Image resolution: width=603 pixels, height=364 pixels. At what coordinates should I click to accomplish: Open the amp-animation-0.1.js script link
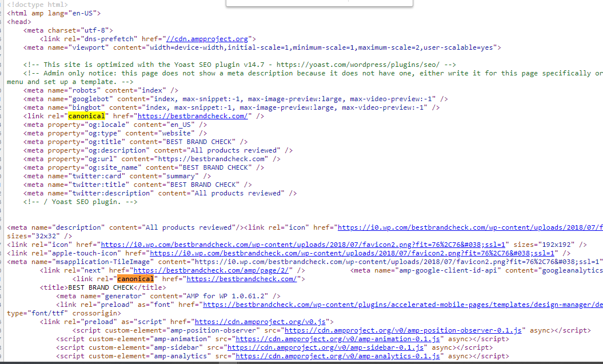[338, 339]
